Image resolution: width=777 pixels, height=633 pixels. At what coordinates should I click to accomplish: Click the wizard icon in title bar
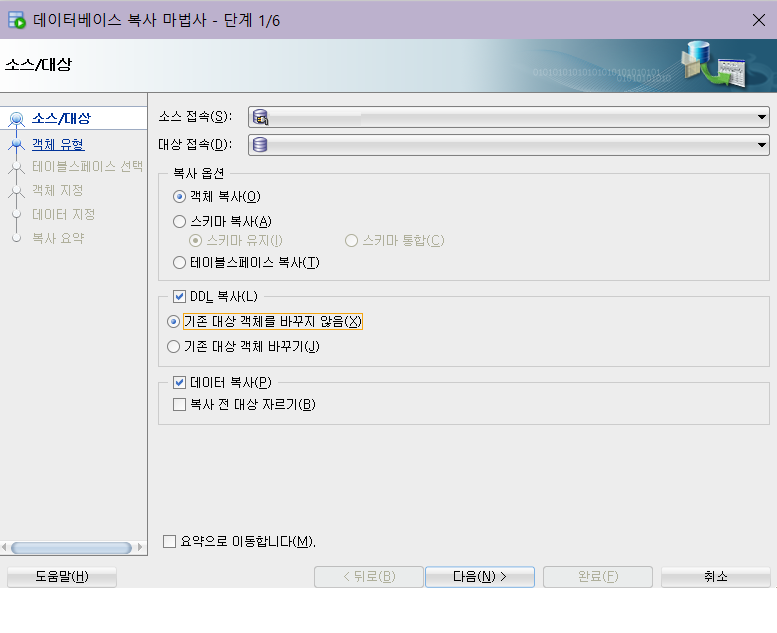tap(17, 20)
